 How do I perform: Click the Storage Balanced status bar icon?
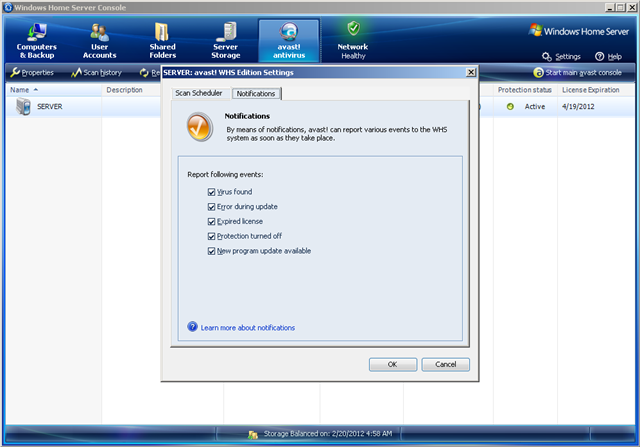click(253, 434)
